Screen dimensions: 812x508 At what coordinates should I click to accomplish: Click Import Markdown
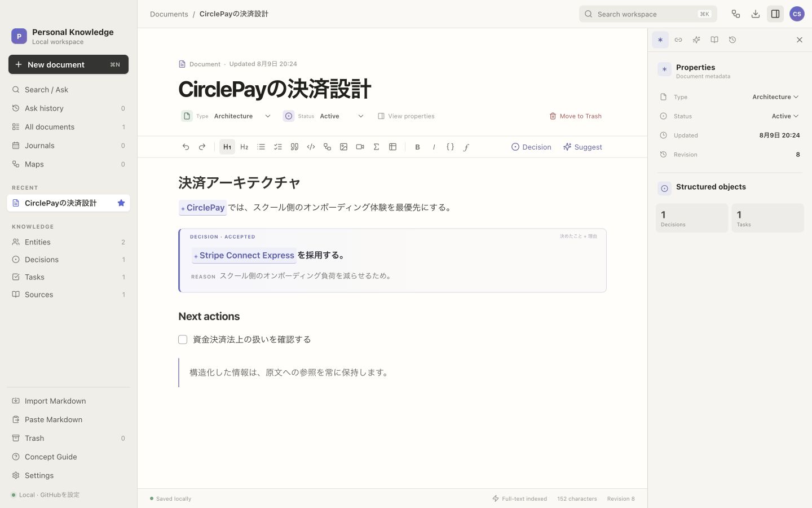click(x=68, y=401)
